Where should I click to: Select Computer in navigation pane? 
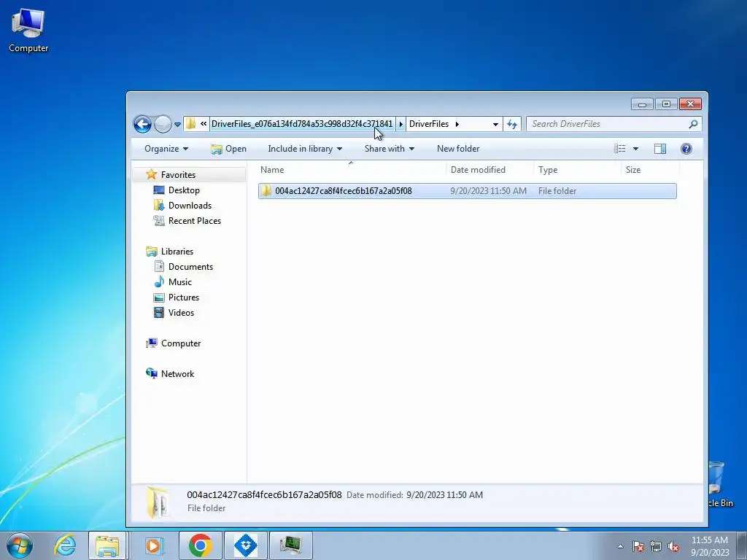pyautogui.click(x=181, y=343)
